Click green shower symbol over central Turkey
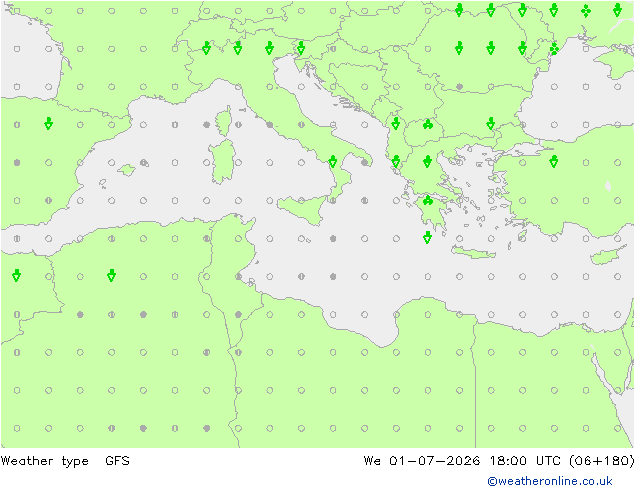The width and height of the screenshot is (634, 490). (554, 161)
